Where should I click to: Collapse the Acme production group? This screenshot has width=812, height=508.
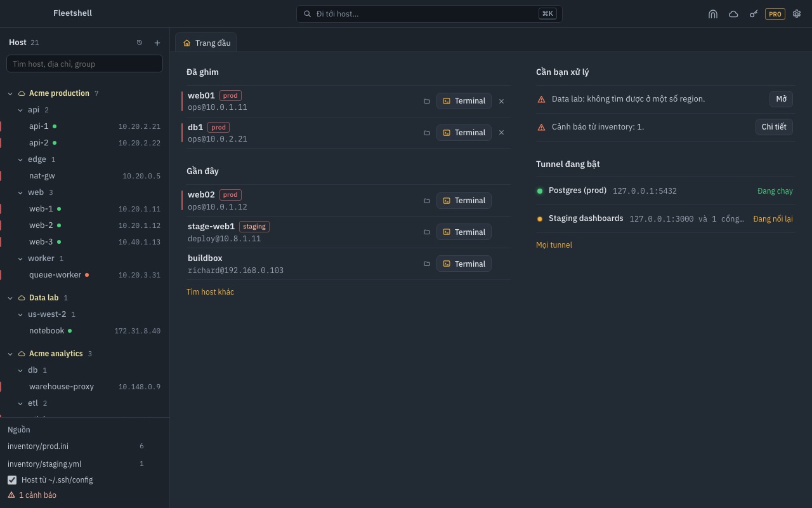coord(10,93)
